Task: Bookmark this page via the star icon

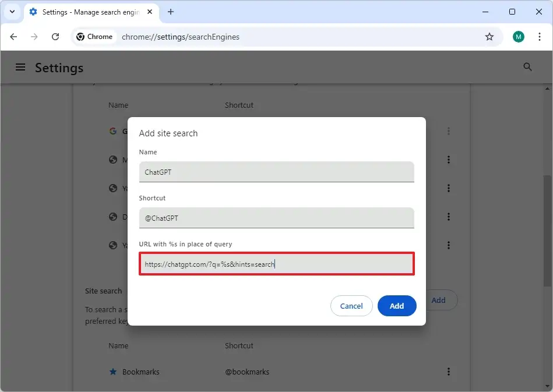Action: (489, 36)
